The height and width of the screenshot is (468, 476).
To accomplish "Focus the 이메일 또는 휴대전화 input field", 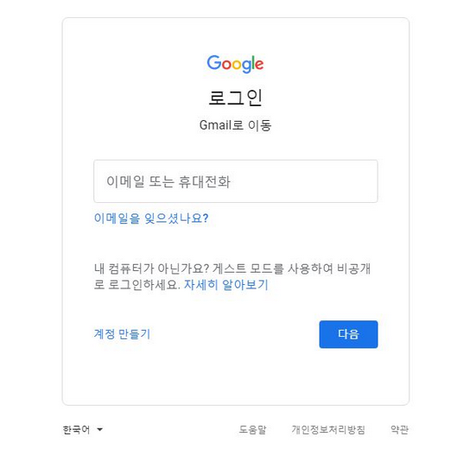I will coord(236,181).
